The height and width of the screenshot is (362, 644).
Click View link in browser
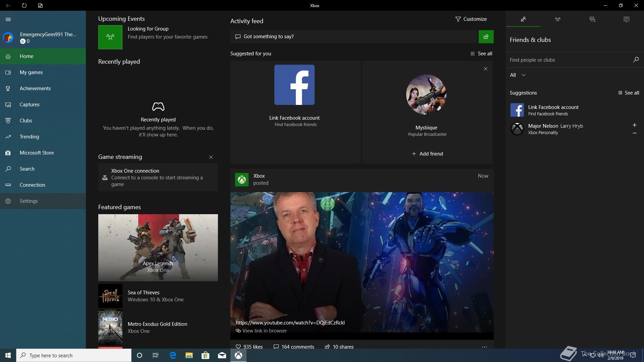point(261,331)
